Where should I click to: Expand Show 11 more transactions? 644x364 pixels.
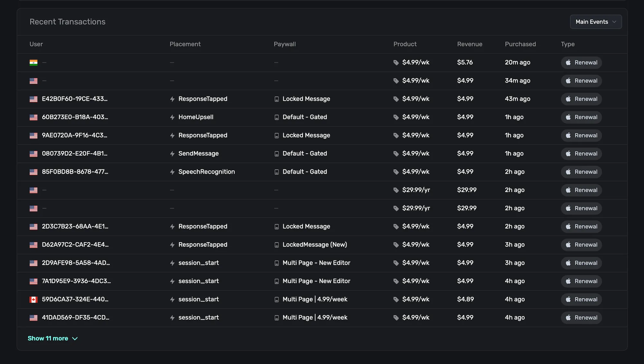pyautogui.click(x=53, y=338)
